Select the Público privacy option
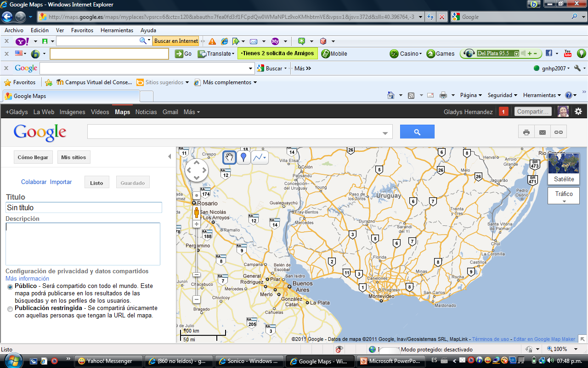 (x=10, y=287)
